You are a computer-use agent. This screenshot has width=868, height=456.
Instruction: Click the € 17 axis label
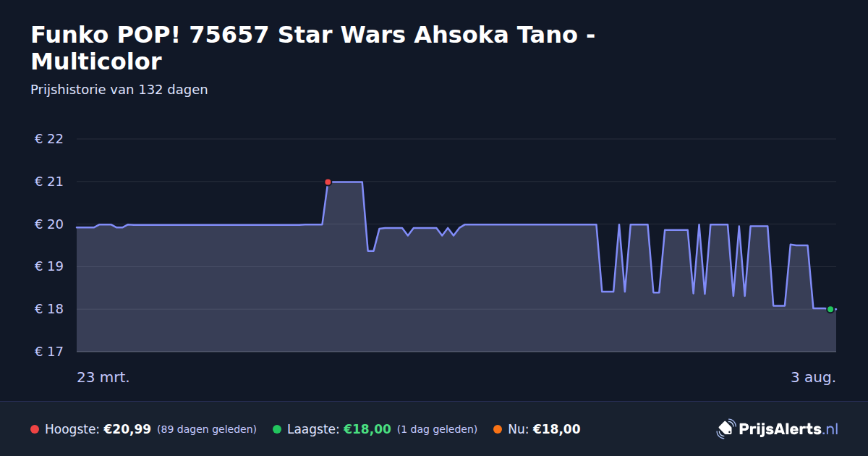(x=49, y=352)
